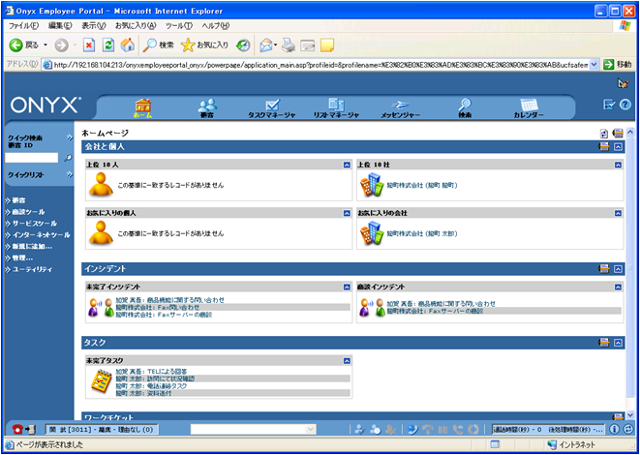Click the IE History button
This screenshot has height=455, width=640.
243,45
